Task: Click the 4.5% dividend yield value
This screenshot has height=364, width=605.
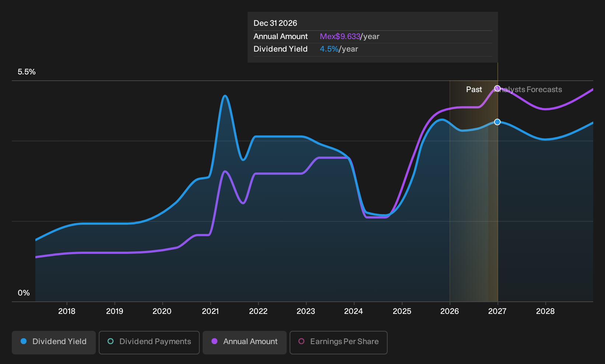Action: pos(329,49)
